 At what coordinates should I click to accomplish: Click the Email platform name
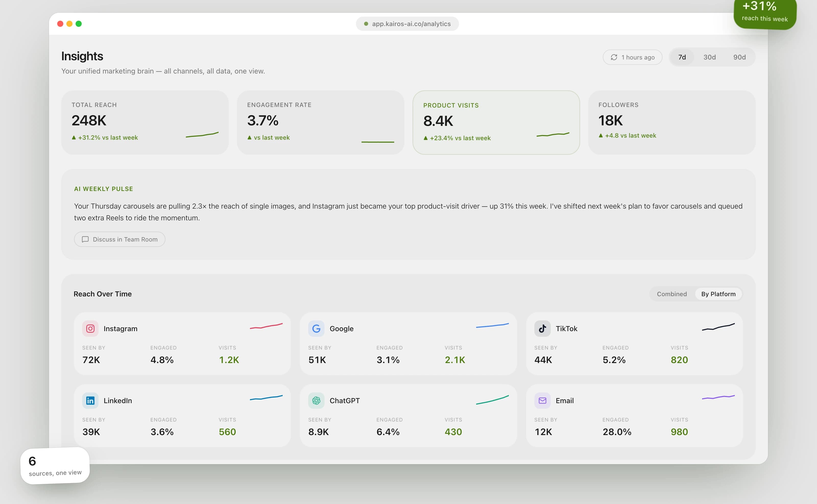[x=565, y=401]
